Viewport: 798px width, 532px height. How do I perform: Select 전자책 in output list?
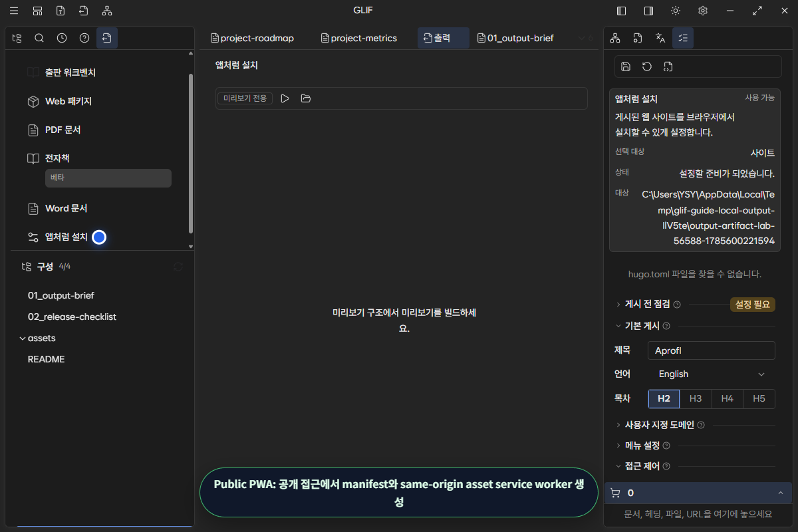pyautogui.click(x=57, y=159)
